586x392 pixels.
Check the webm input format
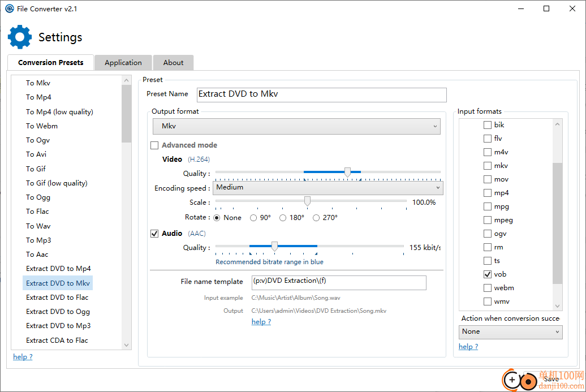[x=488, y=288]
